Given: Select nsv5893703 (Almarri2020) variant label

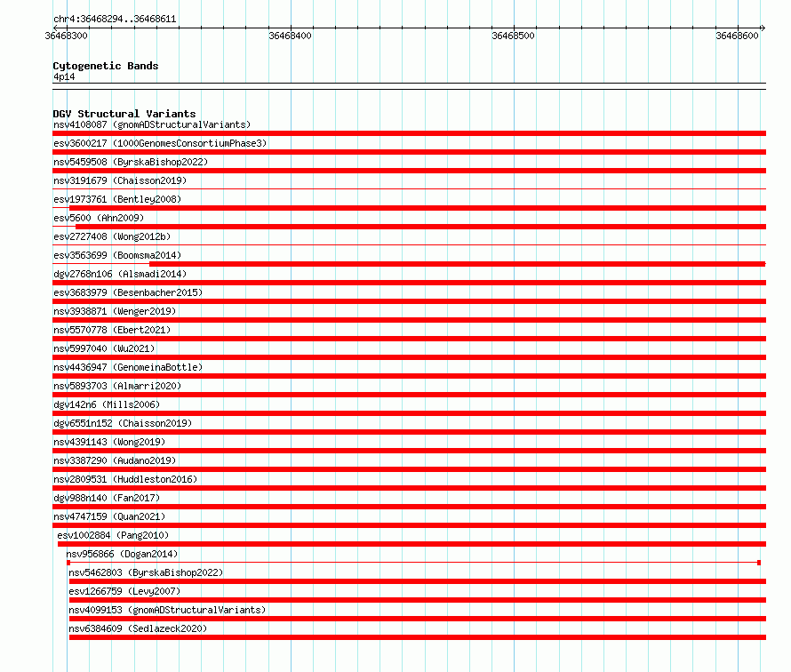Looking at the screenshot, I should 117,386.
